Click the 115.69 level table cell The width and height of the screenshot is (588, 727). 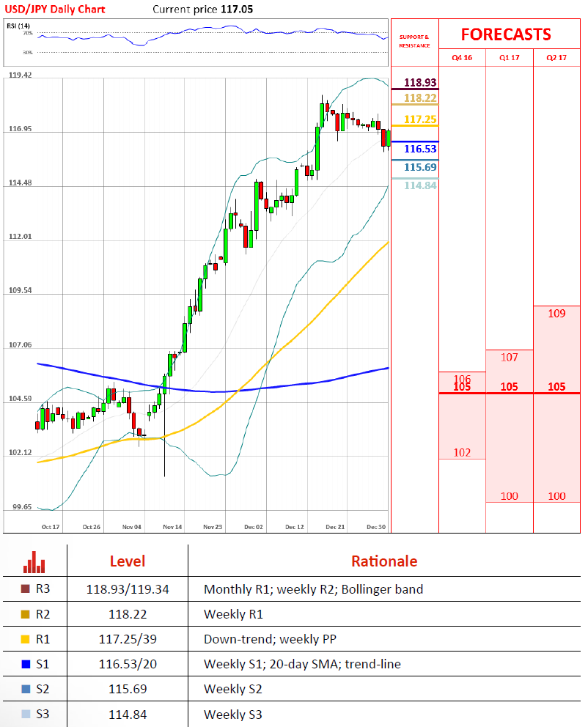point(128,689)
